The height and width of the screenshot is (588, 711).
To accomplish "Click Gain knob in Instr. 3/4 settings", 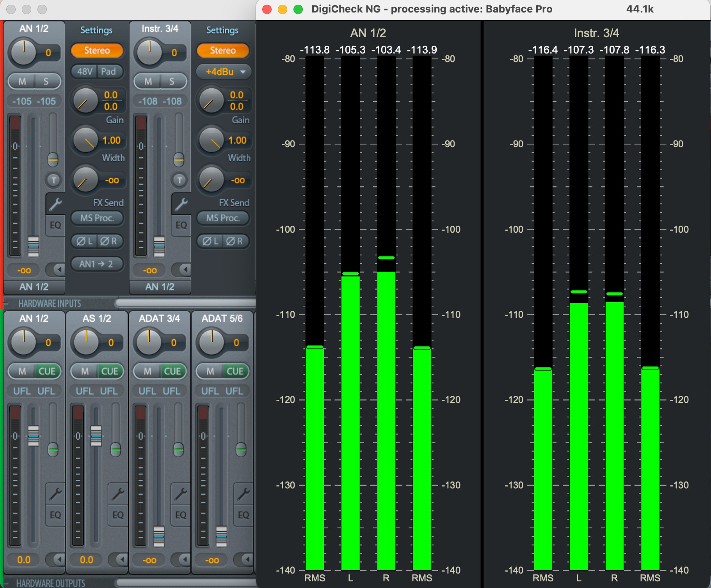I will click(211, 101).
